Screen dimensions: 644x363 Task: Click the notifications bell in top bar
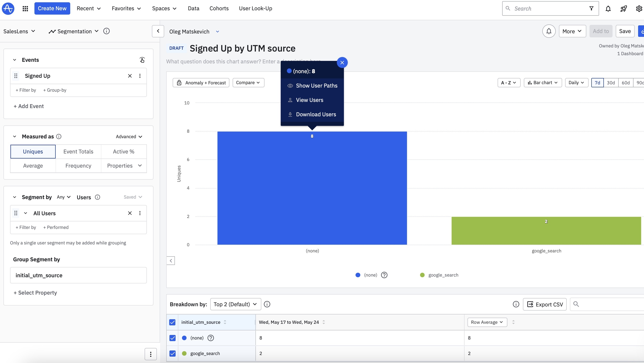pos(608,9)
